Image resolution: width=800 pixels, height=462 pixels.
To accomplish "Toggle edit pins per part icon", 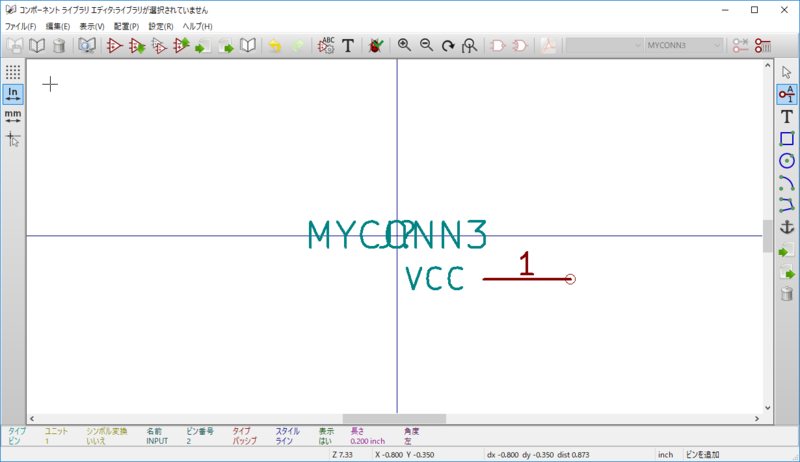I will [x=740, y=46].
